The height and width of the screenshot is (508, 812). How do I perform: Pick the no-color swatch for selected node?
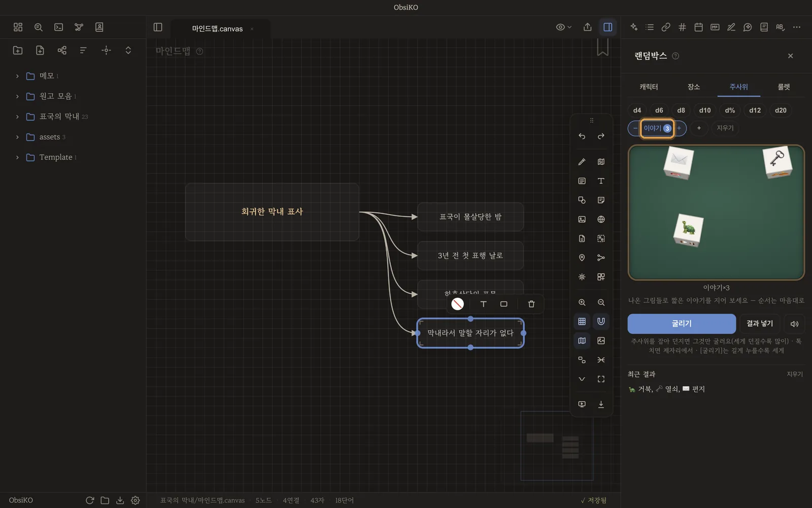pos(457,304)
